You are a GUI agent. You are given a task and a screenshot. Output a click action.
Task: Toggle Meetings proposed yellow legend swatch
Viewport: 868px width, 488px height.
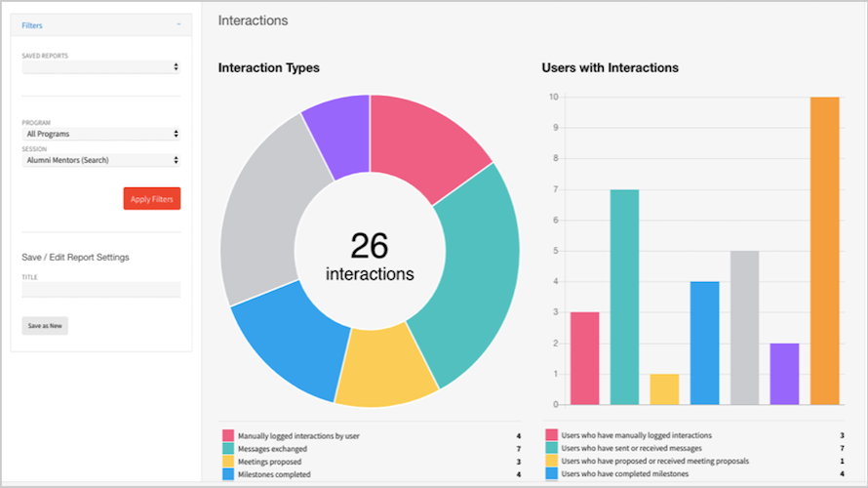coord(228,462)
